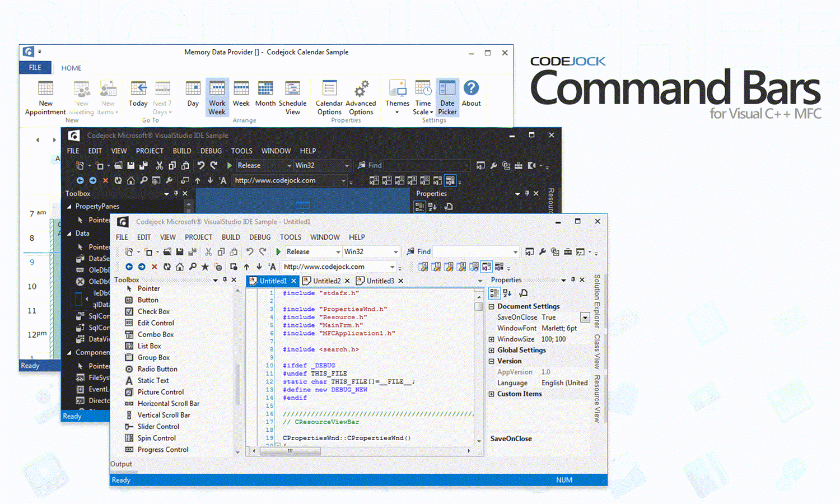Click horizontal scrollbar thumb in code editor

290,451
